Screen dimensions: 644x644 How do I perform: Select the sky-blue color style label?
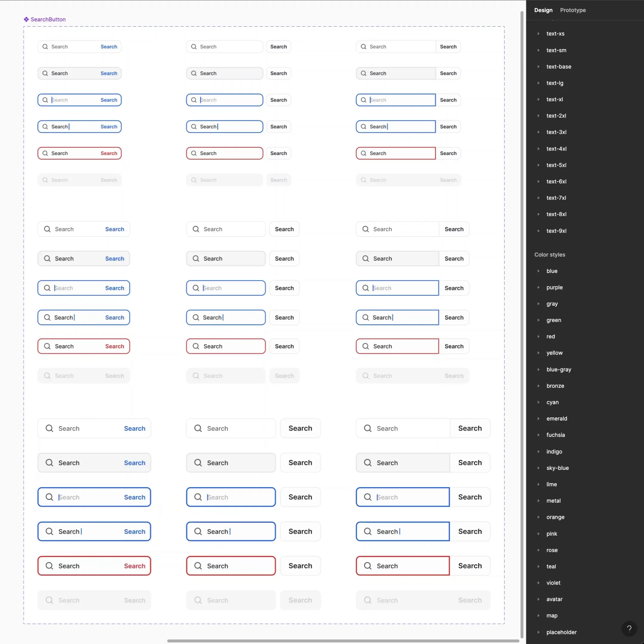click(557, 468)
